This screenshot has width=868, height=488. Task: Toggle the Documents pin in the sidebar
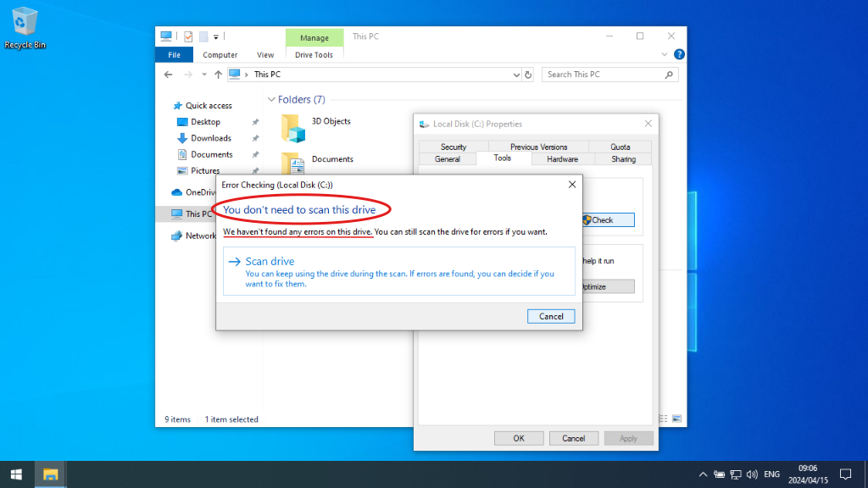[253, 153]
